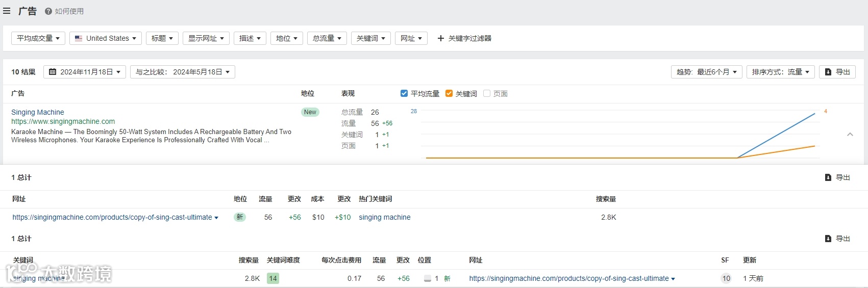Open the Singing Machine ad title link
Image resolution: width=868 pixels, height=288 pixels.
tap(38, 112)
